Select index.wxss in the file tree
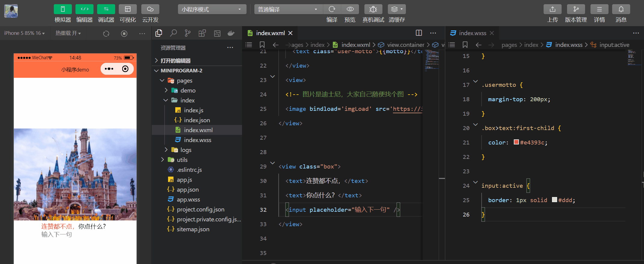 click(x=197, y=140)
